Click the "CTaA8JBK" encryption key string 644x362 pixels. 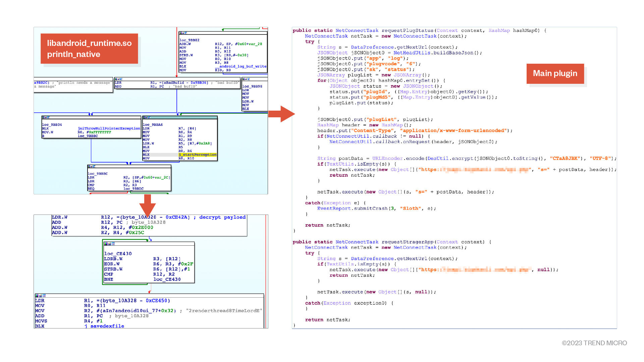click(565, 158)
